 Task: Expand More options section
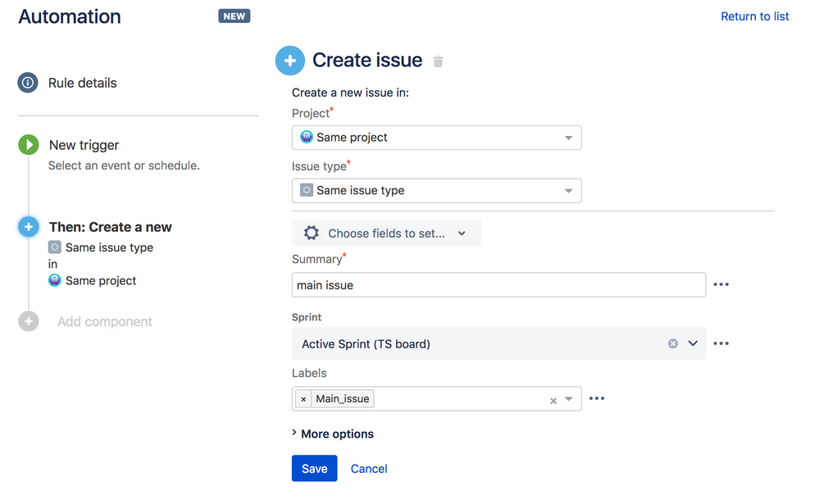coord(333,434)
